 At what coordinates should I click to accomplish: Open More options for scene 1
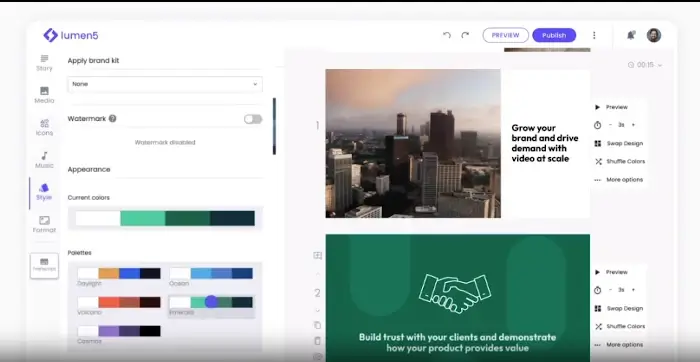pos(619,180)
